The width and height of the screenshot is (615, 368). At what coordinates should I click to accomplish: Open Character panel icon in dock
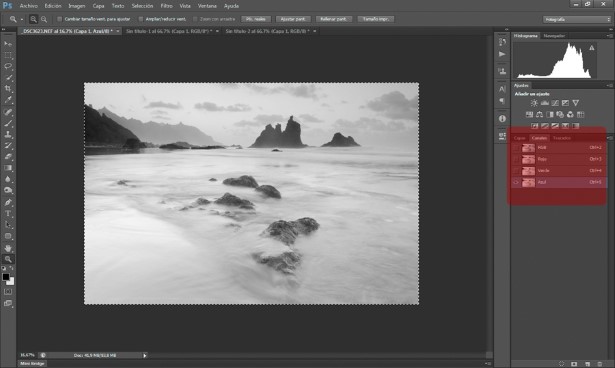pos(502,89)
